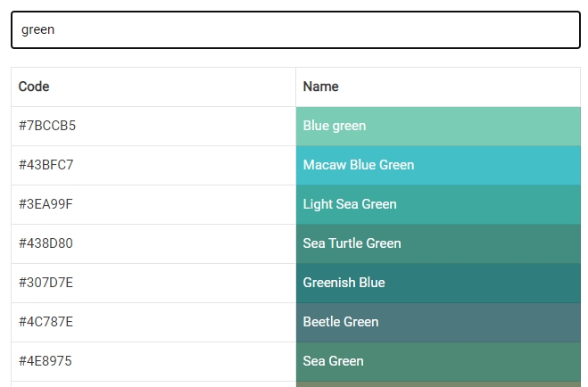Choose the Light Sea Green swatch

(x=437, y=204)
